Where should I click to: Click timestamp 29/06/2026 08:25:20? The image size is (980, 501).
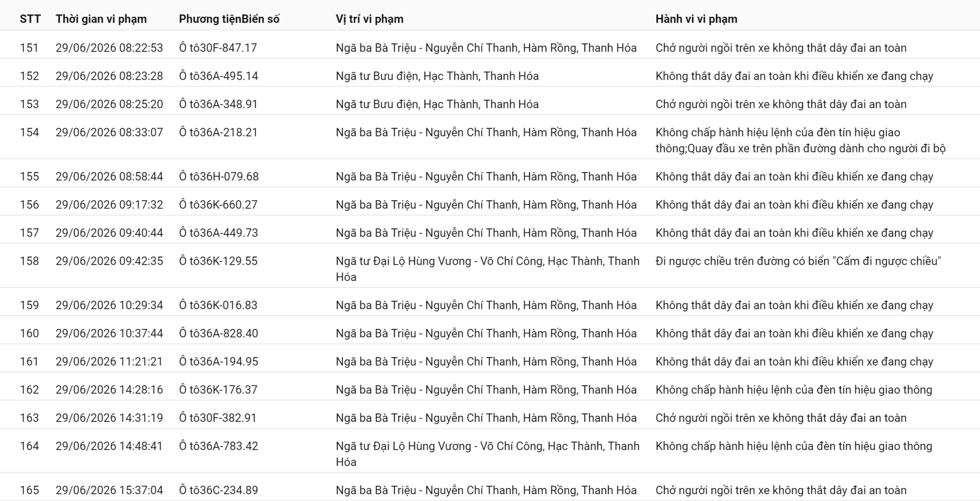coord(109,104)
